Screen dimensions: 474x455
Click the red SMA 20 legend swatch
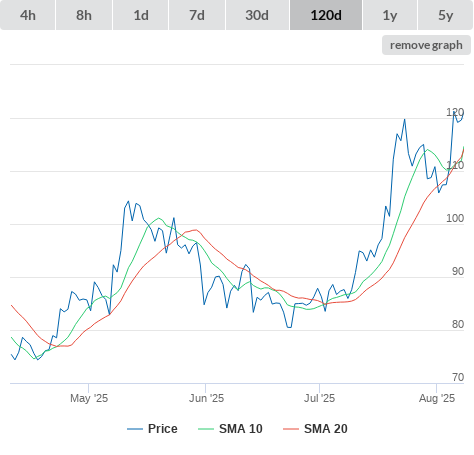click(x=291, y=429)
